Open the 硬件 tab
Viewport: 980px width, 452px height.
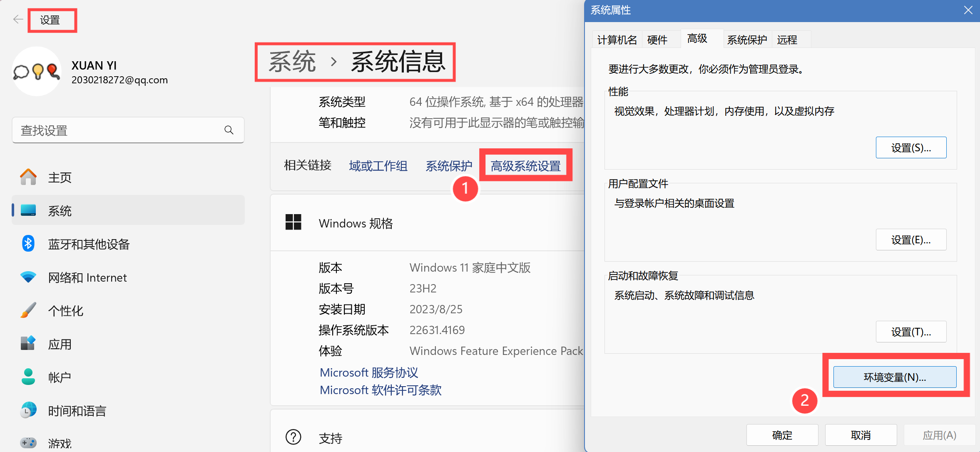(x=657, y=40)
